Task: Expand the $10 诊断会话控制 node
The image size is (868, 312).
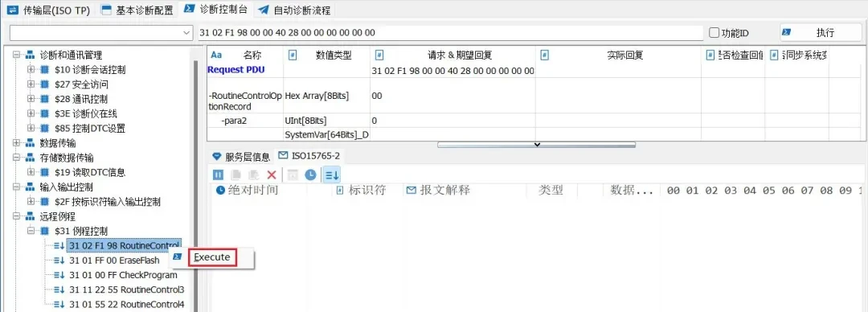Action: click(31, 70)
